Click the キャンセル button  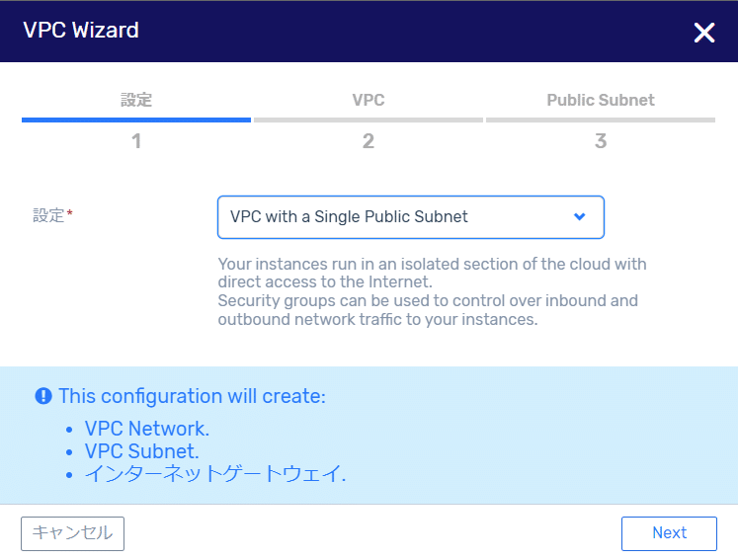pyautogui.click(x=72, y=533)
